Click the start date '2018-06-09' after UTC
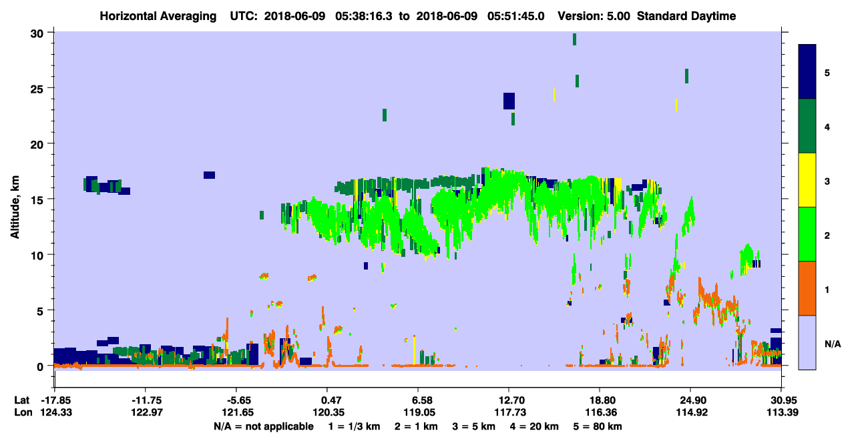868x445 pixels. (x=294, y=16)
